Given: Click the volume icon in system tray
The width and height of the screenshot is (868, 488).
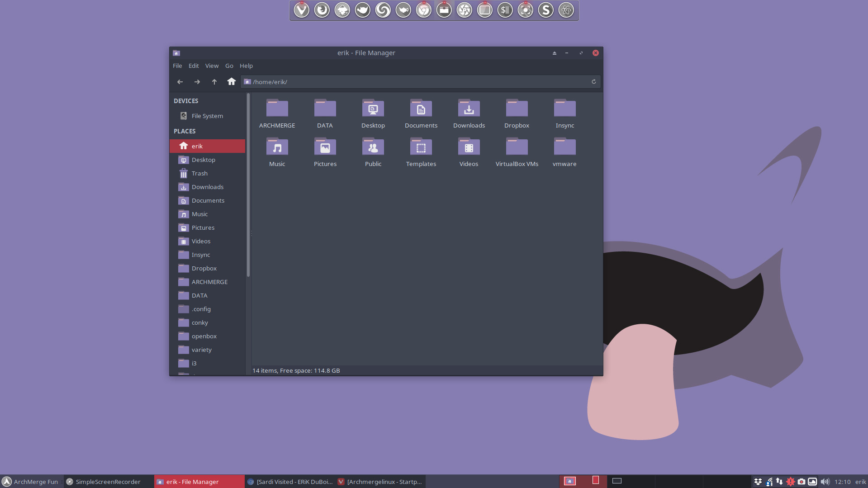Looking at the screenshot, I should [824, 482].
